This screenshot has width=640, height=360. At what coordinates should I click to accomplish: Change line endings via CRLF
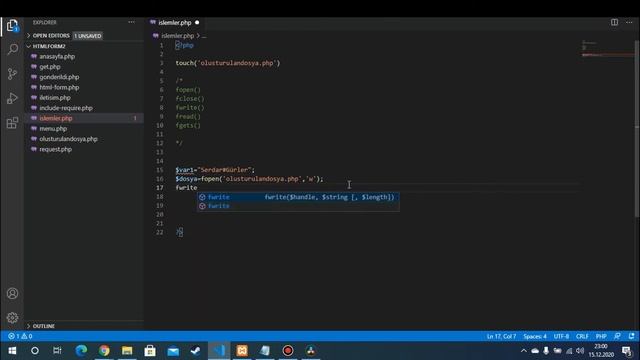click(582, 336)
